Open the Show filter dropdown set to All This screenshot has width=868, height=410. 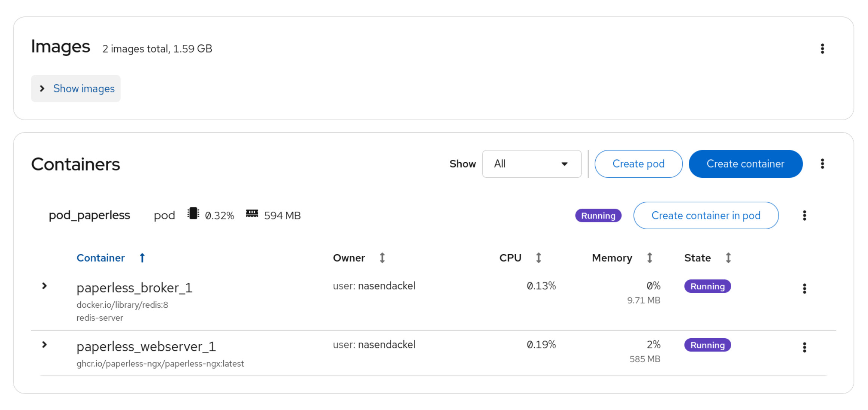pos(531,164)
